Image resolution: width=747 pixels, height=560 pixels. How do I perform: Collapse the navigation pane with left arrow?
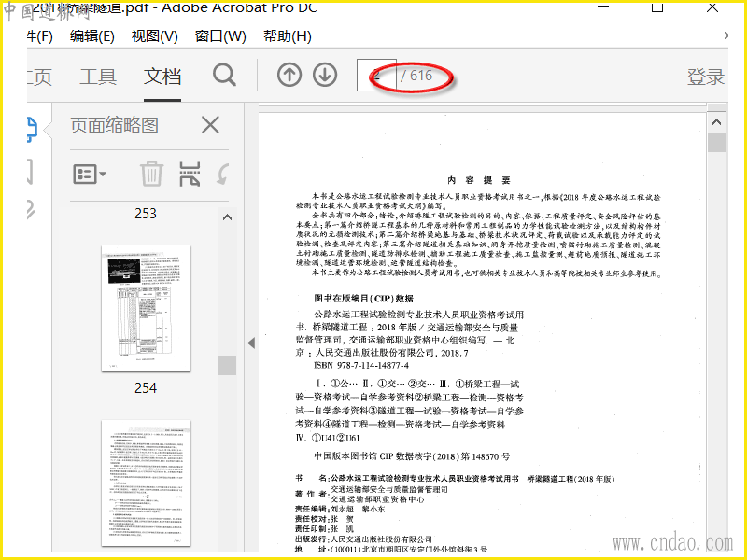tap(251, 343)
